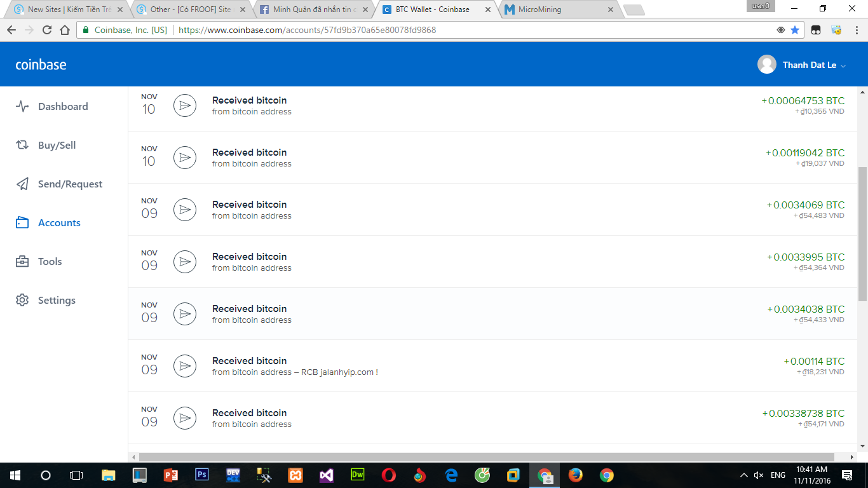Click the amount +0.0034069 BTC

[x=806, y=205]
